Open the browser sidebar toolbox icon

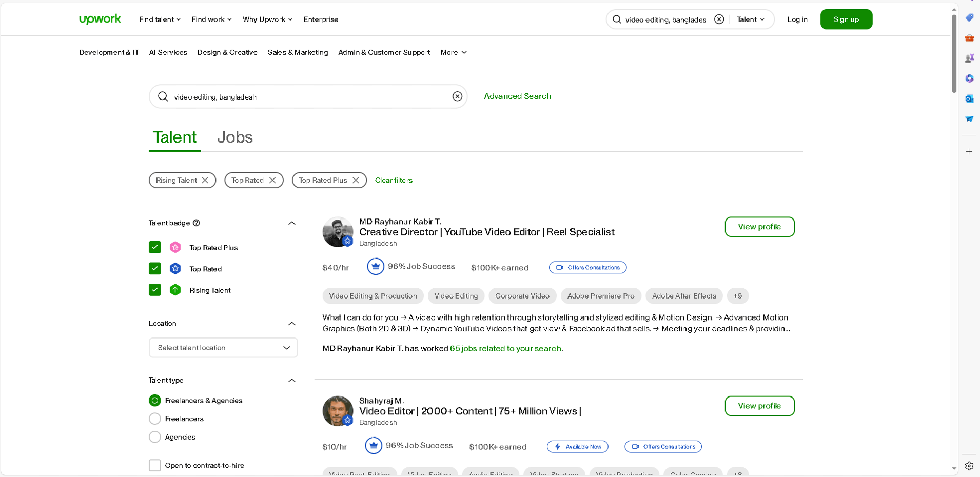(969, 38)
